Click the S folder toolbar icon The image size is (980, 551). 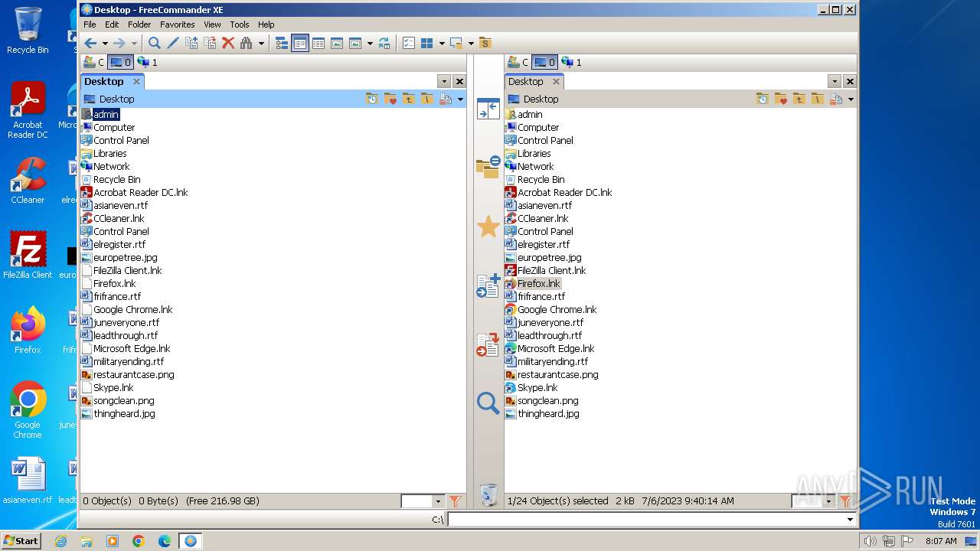tap(485, 44)
